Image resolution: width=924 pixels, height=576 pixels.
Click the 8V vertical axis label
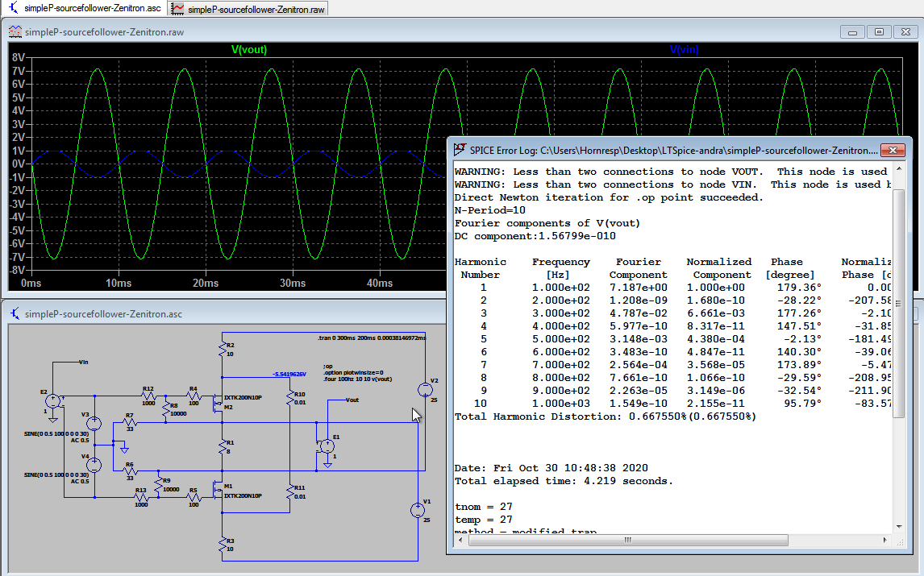click(x=19, y=58)
